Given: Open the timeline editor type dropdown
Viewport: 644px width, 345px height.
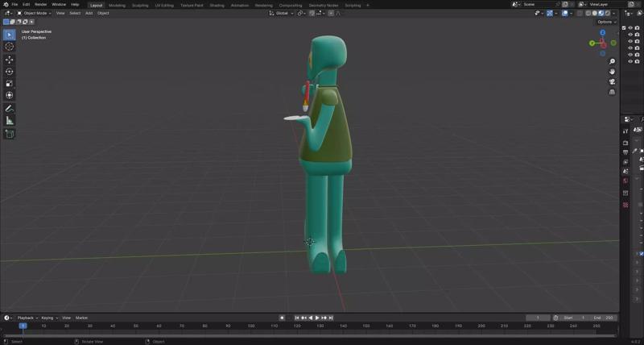Looking at the screenshot, I should point(8,318).
